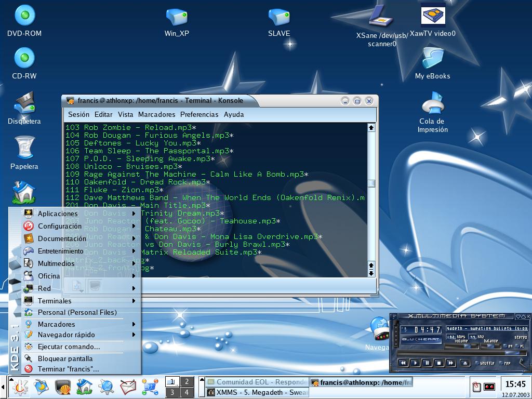
Task: Open the XawTV video0 icon
Action: 432,16
